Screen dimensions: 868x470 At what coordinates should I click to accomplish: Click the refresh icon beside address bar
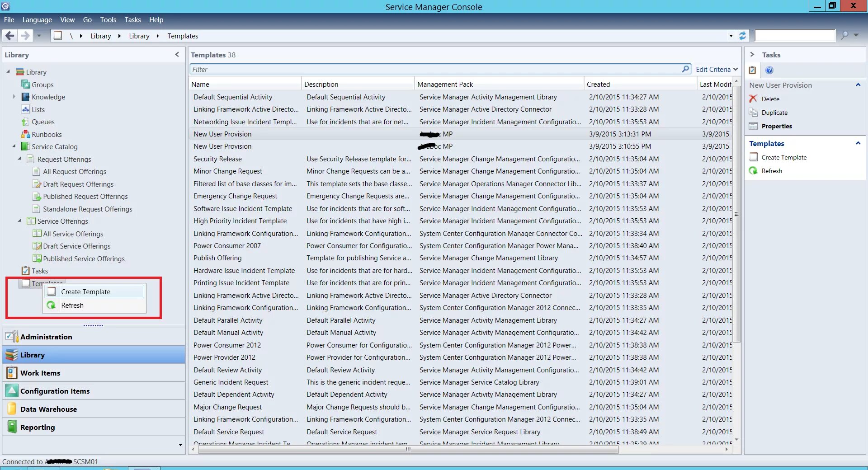pos(742,36)
